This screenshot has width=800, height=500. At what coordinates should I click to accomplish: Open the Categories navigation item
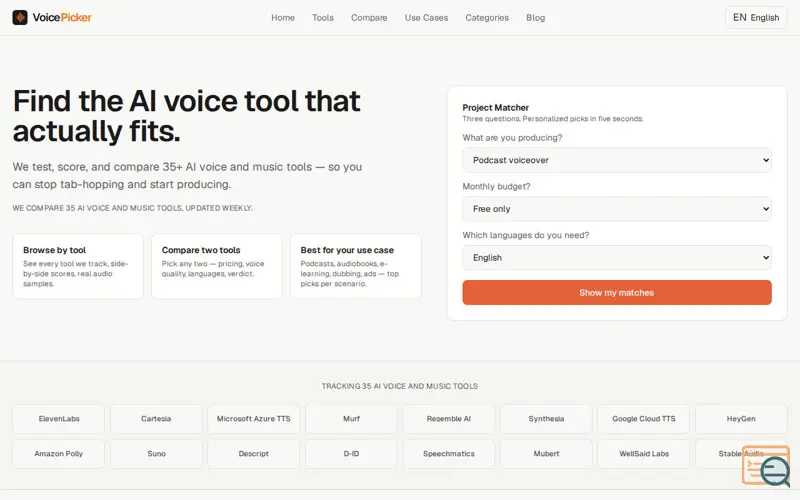pos(487,17)
